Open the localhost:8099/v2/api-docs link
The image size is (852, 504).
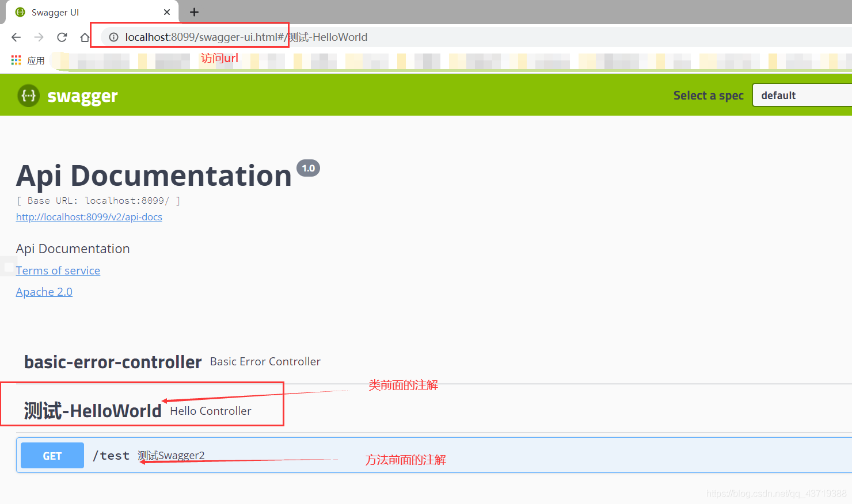(89, 217)
